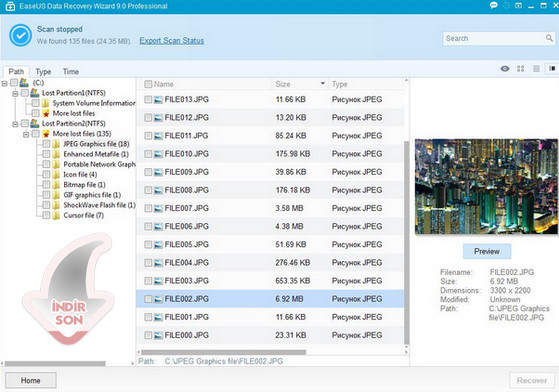Check the Name column select-all checkbox
Viewport: 559px width, 392px height.
coord(148,84)
